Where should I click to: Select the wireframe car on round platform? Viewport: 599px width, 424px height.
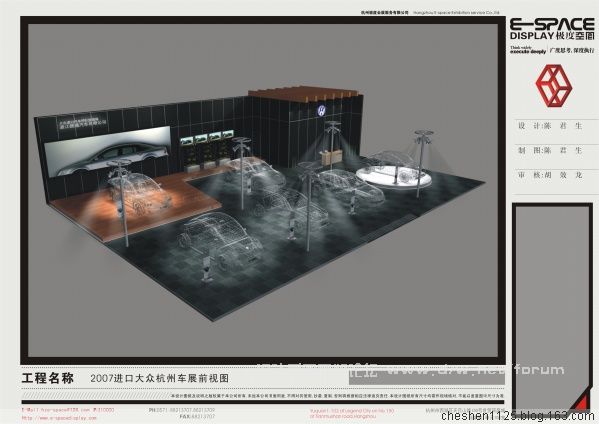pos(392,168)
